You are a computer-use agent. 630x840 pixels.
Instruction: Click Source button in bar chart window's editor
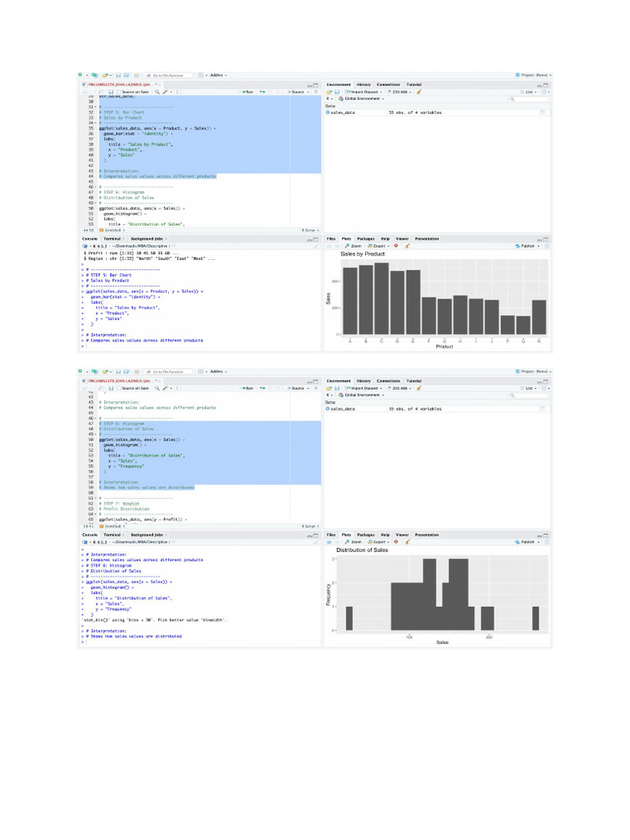coord(295,92)
